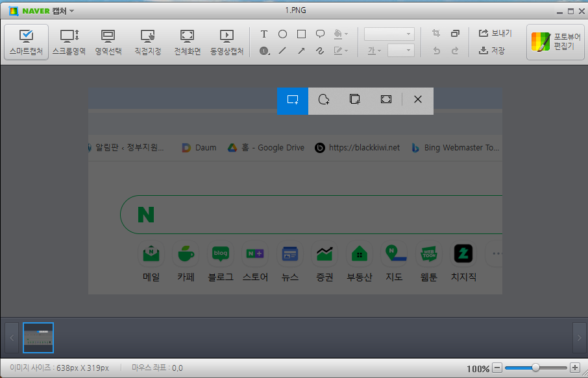588x378 pixels.
Task: Select freeform region capture in overlay bar
Action: pyautogui.click(x=324, y=100)
